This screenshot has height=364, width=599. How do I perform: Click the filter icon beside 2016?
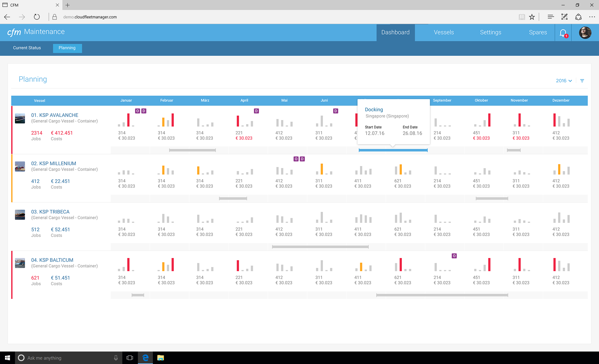pyautogui.click(x=582, y=81)
